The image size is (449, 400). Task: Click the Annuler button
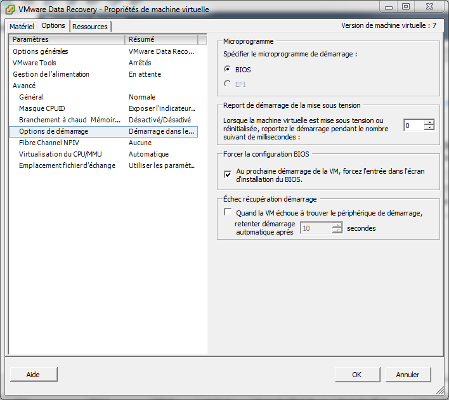(408, 374)
